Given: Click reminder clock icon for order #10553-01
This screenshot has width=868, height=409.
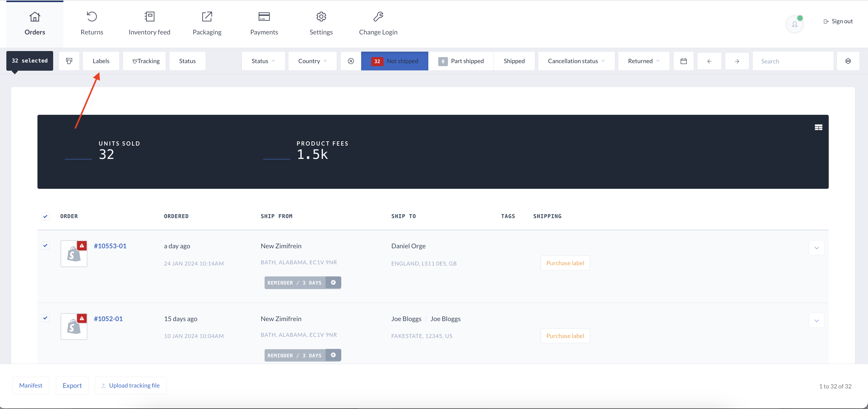Looking at the screenshot, I should click(x=333, y=282).
